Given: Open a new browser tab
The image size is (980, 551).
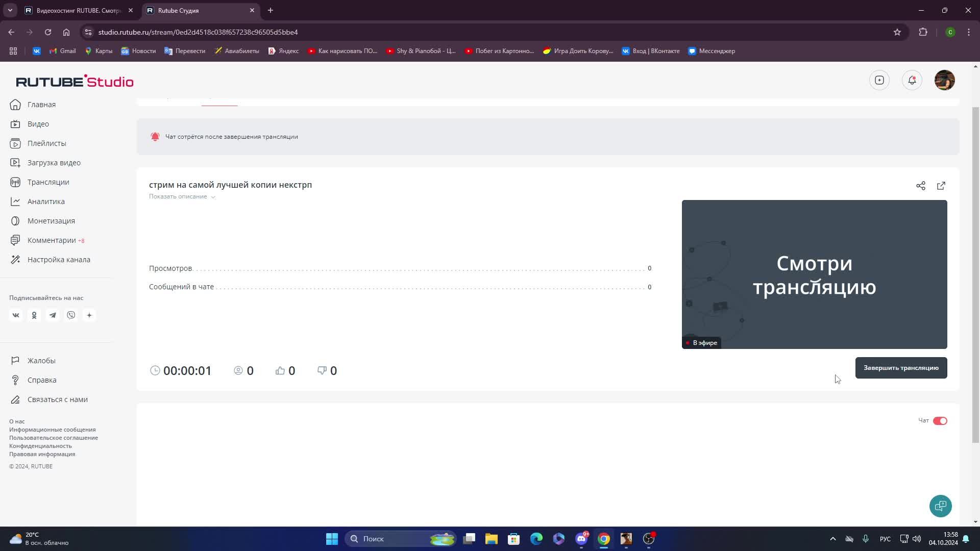Looking at the screenshot, I should (271, 10).
